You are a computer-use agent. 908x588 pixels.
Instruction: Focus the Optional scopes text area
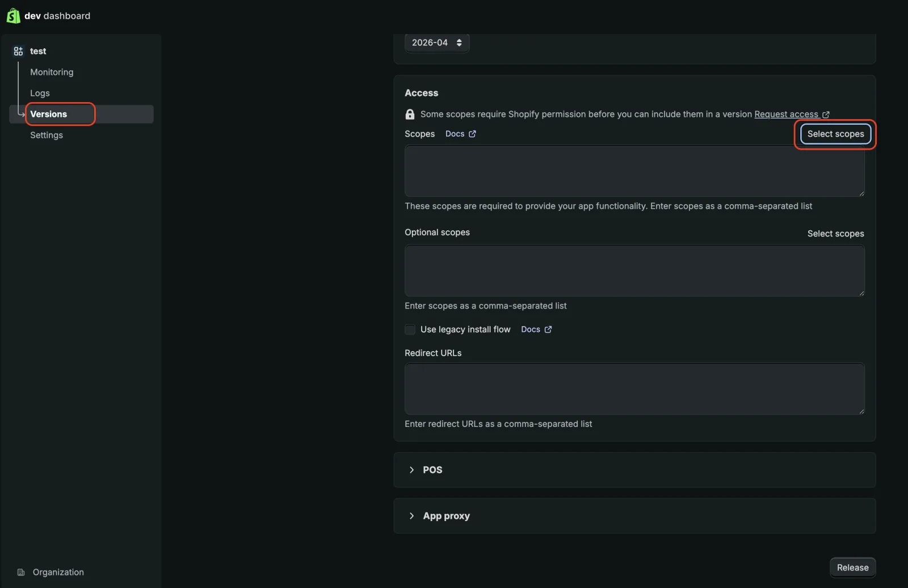tap(634, 270)
